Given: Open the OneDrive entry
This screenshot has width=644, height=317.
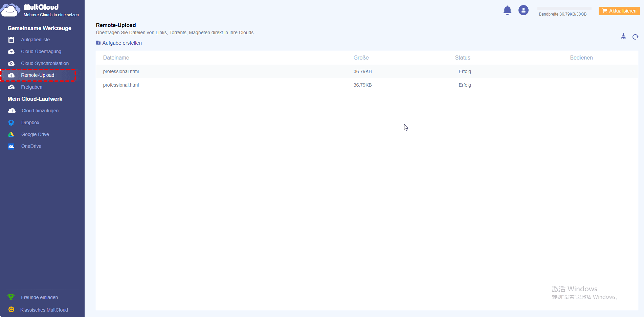Looking at the screenshot, I should (x=31, y=146).
